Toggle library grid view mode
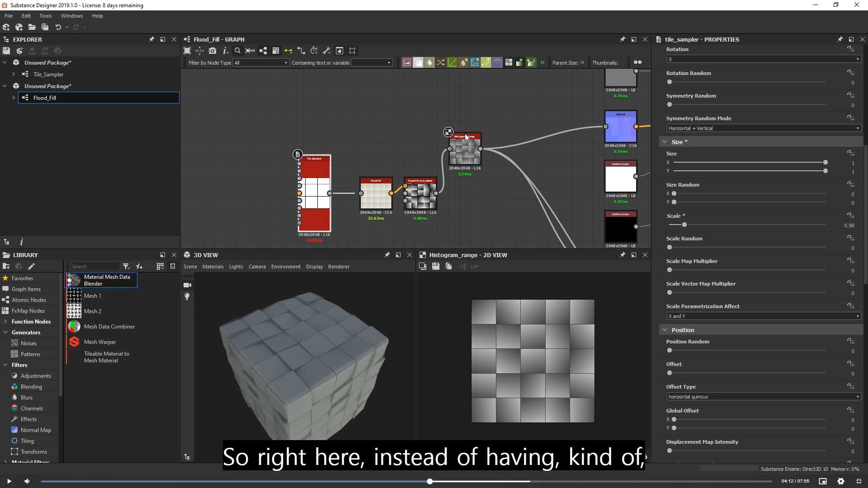This screenshot has height=488, width=868. (x=160, y=267)
